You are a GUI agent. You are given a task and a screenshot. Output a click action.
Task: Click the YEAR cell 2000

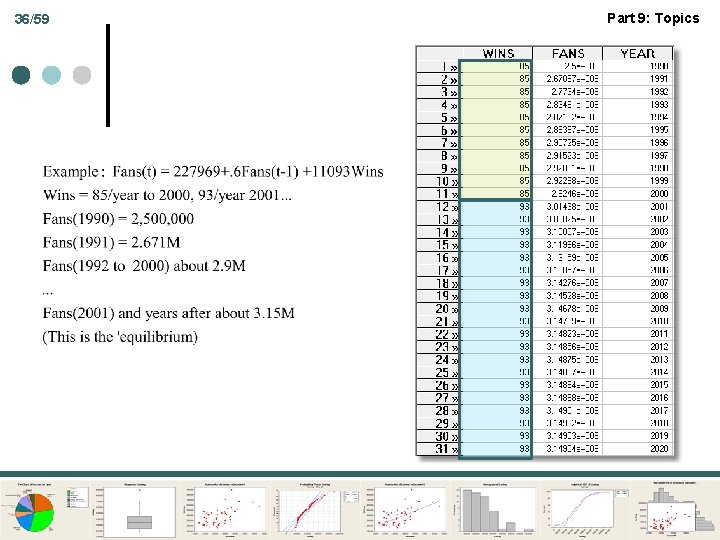tap(637, 194)
